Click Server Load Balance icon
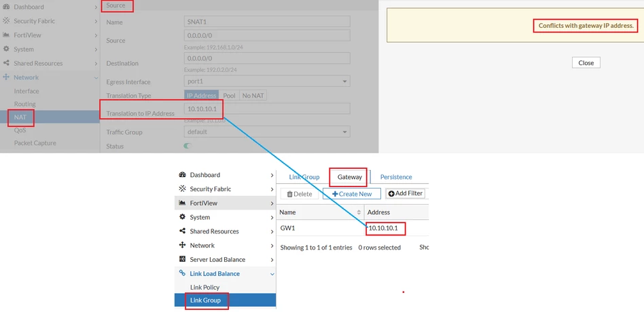 (x=183, y=259)
